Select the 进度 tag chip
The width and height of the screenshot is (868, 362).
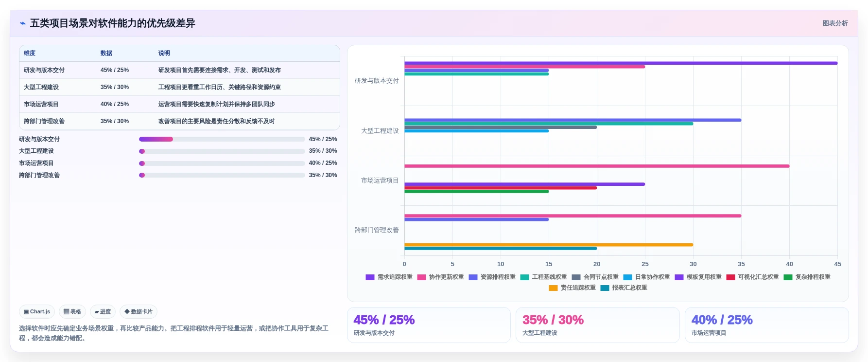click(x=103, y=311)
